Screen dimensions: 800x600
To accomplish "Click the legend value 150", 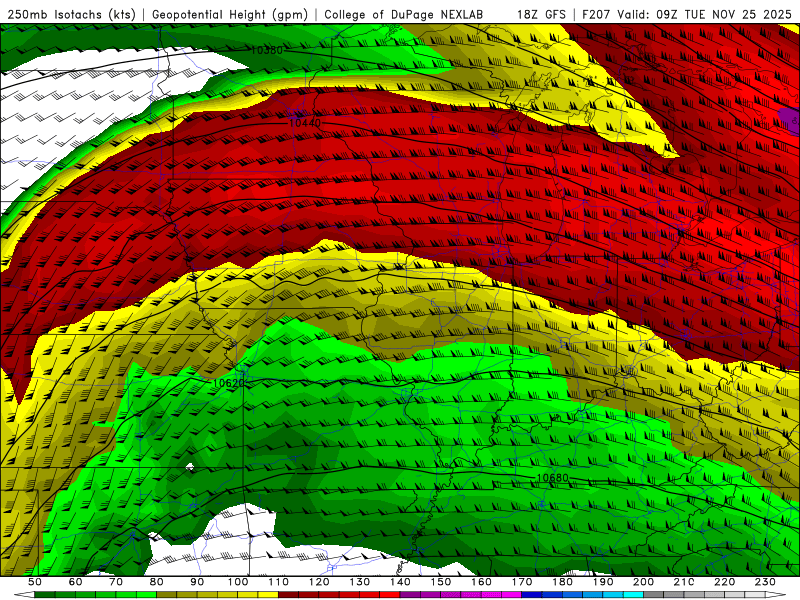I will (x=441, y=582).
